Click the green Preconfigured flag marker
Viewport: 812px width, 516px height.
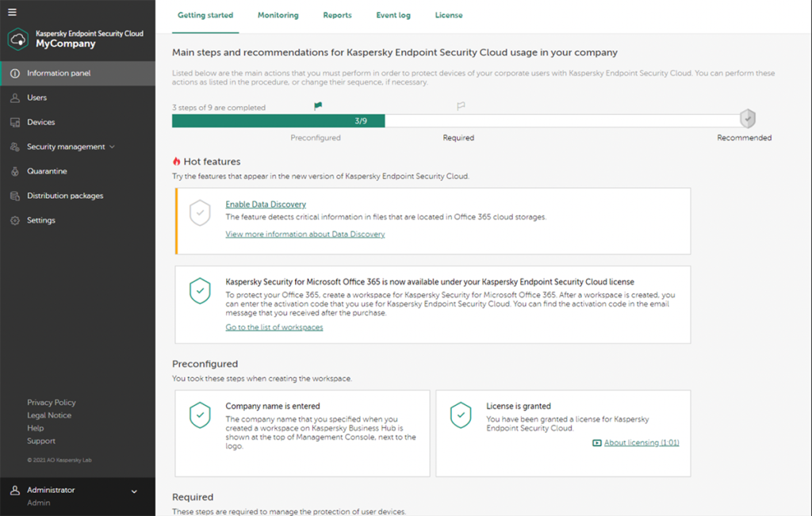[x=318, y=106]
